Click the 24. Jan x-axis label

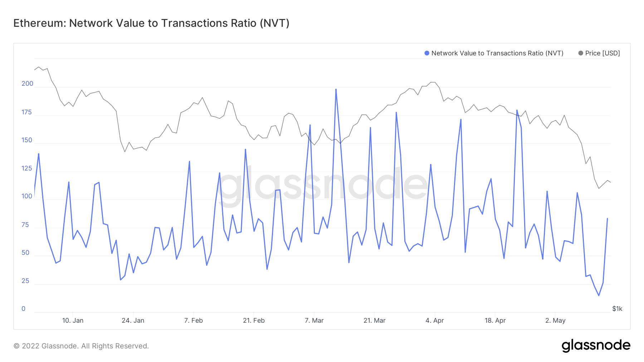133,321
